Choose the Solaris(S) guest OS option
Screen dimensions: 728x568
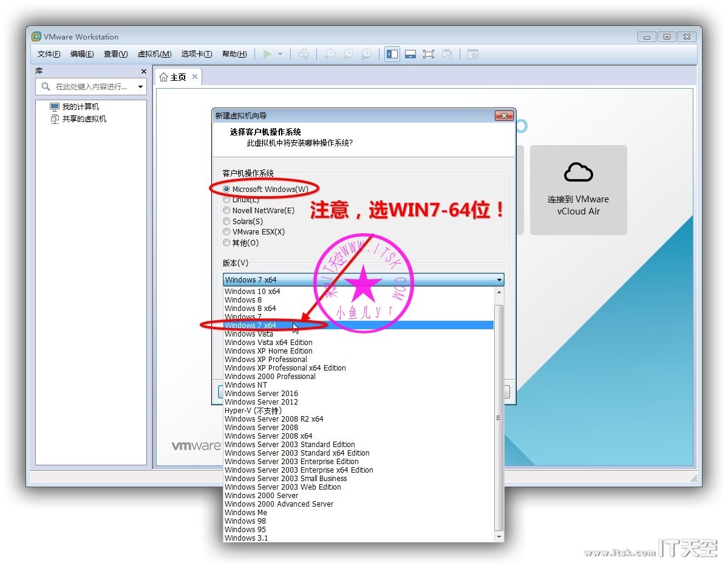(x=226, y=221)
